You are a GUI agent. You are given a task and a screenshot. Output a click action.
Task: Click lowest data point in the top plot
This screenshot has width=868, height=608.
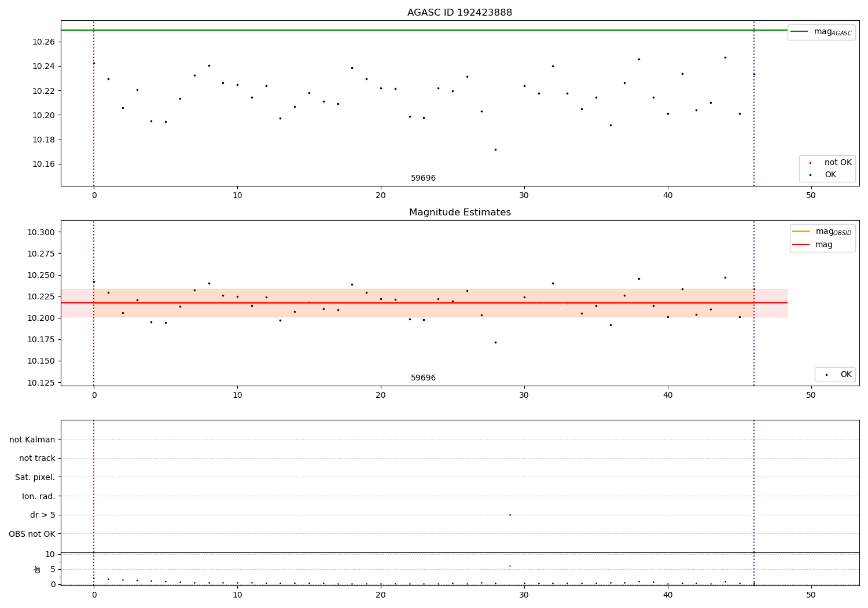click(x=495, y=149)
